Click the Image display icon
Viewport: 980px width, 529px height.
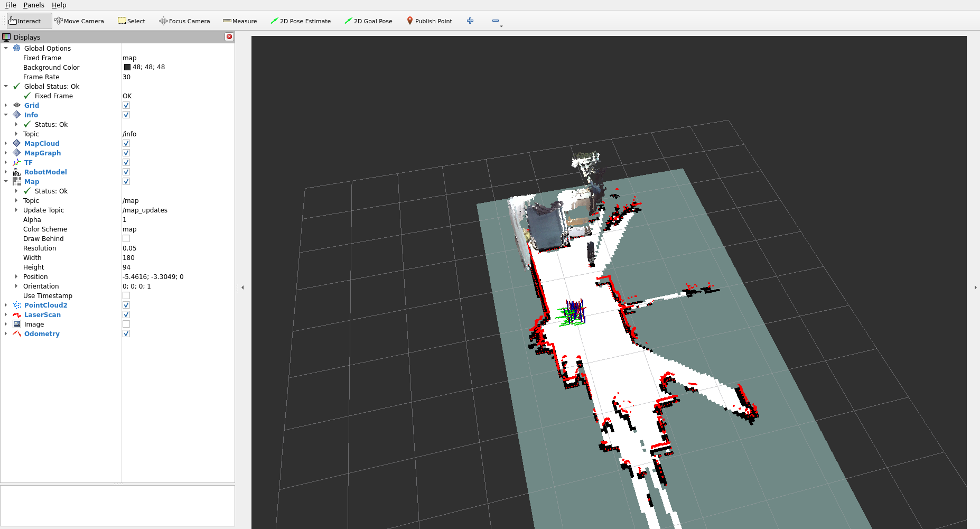[x=17, y=324]
